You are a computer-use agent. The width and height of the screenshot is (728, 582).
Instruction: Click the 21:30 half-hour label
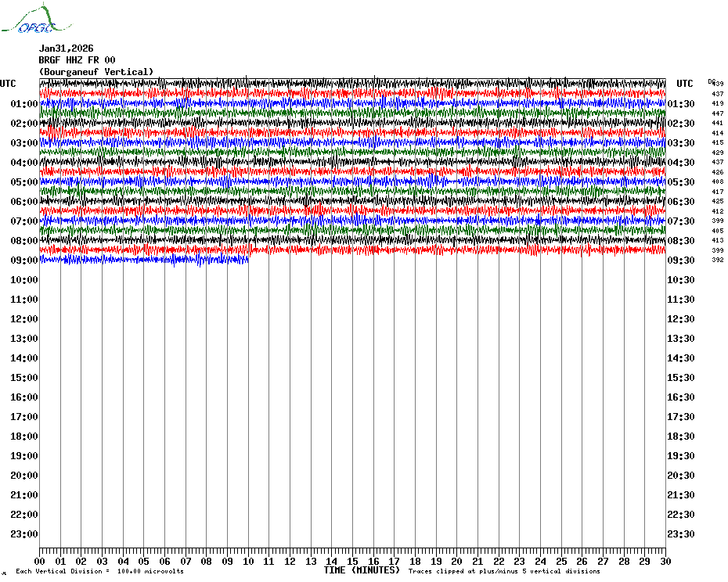[x=681, y=495]
